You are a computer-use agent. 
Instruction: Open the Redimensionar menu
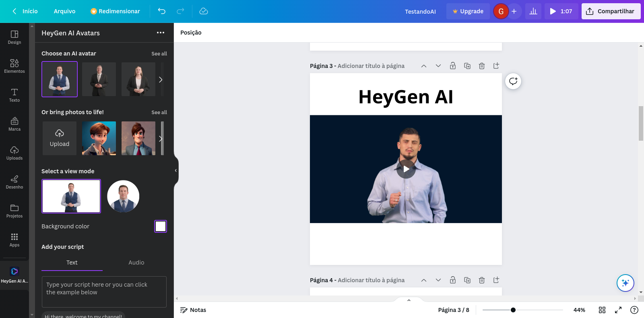click(x=116, y=11)
